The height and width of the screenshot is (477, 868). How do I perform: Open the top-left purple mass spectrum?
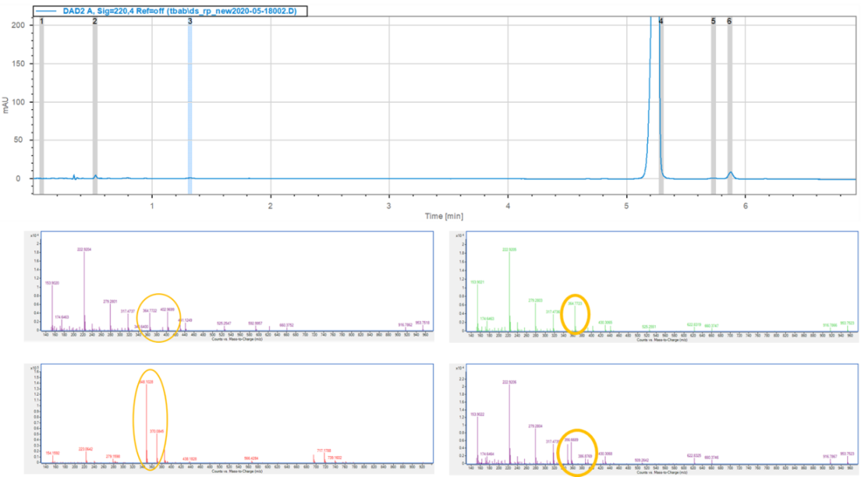[x=228, y=286]
